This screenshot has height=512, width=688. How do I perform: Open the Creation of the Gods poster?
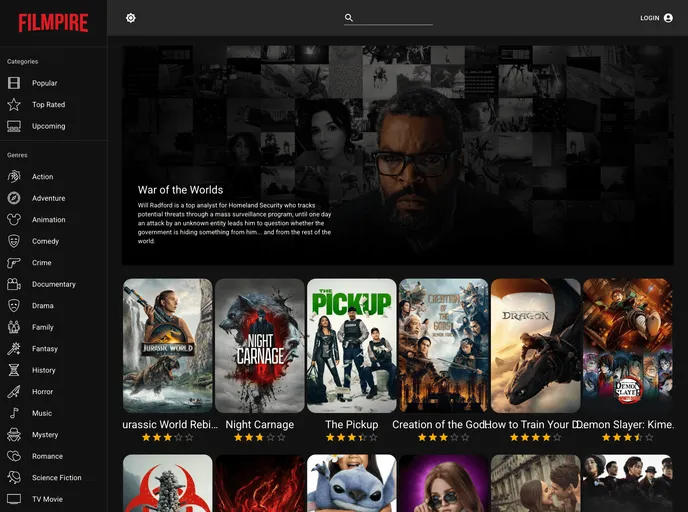coord(444,346)
